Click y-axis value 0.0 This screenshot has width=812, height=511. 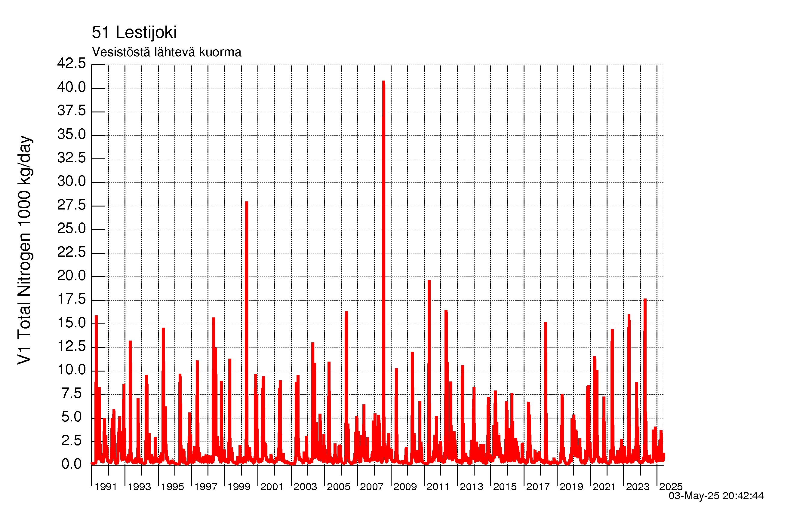[x=72, y=464]
